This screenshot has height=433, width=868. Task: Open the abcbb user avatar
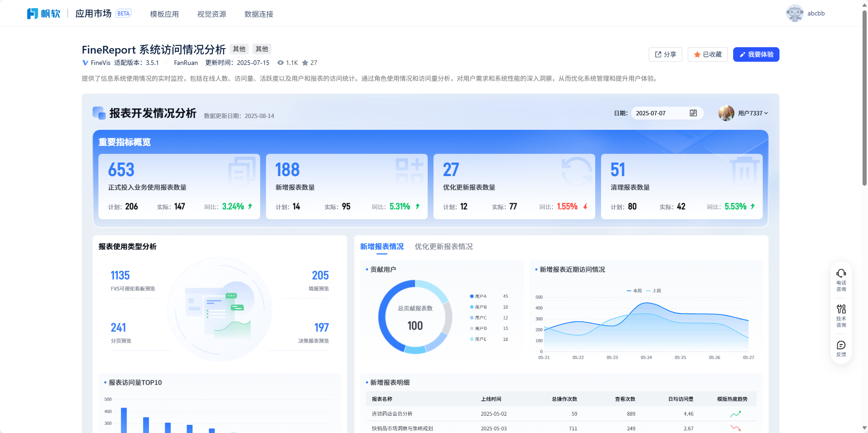coord(794,14)
